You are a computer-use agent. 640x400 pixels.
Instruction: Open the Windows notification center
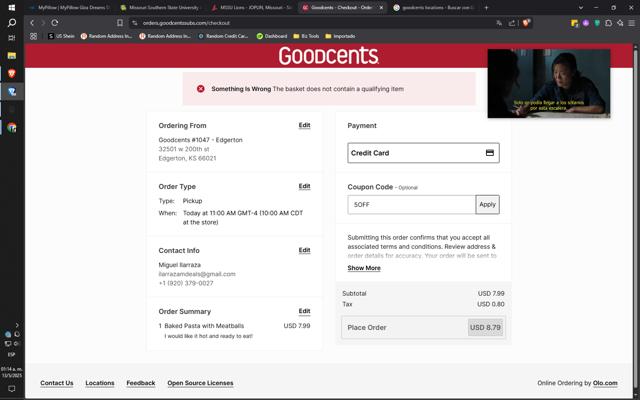click(x=11, y=389)
